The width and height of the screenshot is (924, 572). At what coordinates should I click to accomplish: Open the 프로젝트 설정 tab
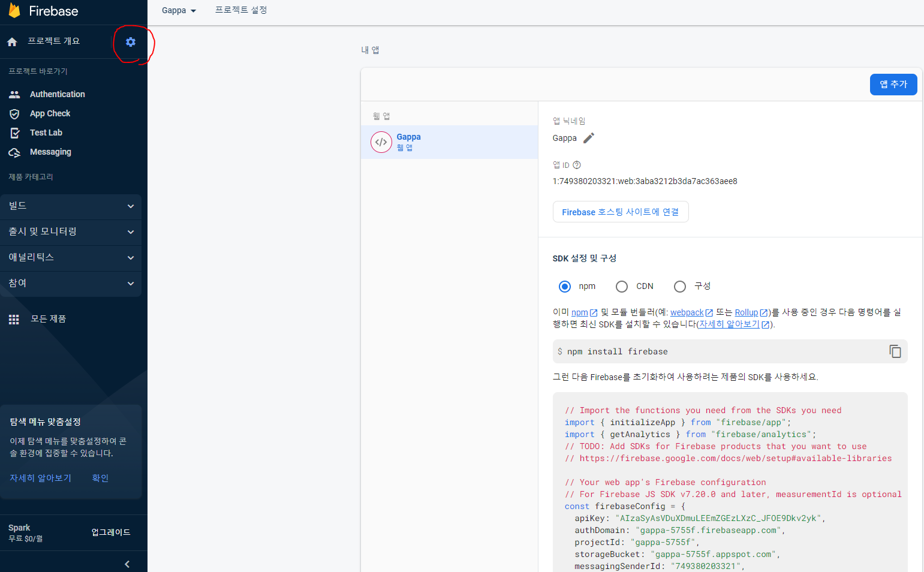[241, 10]
